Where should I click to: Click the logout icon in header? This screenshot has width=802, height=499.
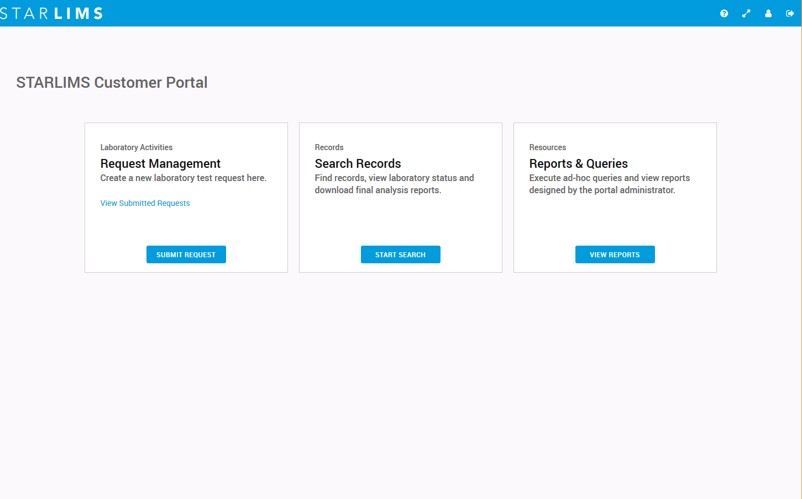click(790, 14)
